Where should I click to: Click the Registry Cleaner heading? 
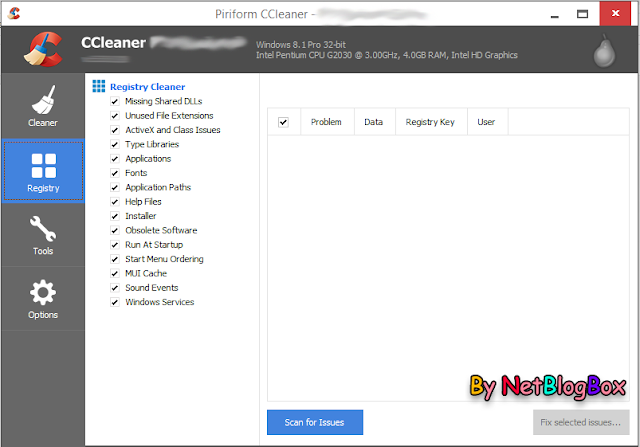[x=147, y=87]
